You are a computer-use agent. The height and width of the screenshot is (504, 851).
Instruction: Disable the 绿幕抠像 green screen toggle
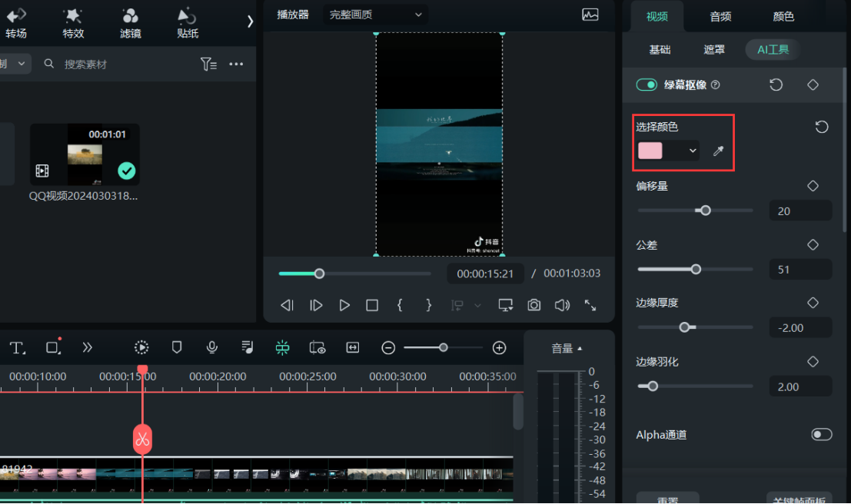tap(647, 85)
